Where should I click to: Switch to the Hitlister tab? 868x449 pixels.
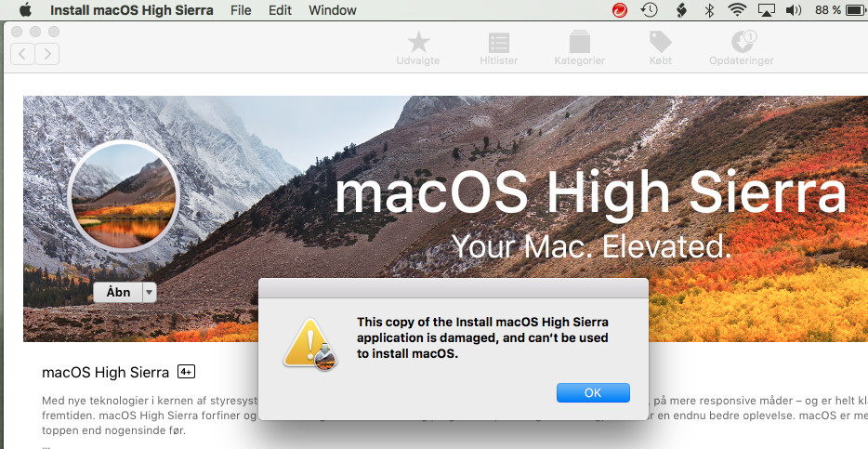point(499,48)
